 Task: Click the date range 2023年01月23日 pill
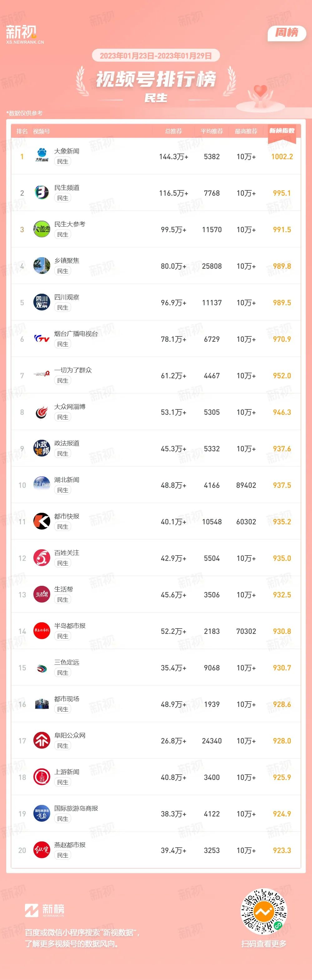point(156,56)
